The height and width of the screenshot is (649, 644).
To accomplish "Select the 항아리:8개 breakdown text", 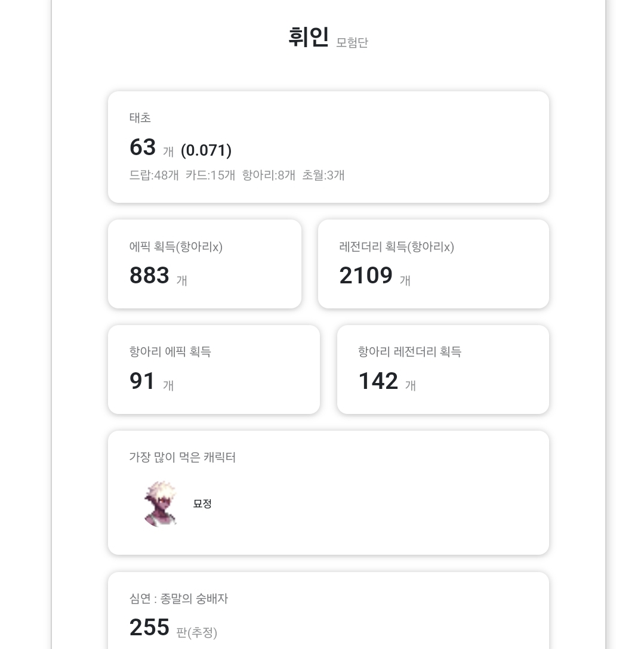I will [x=269, y=175].
